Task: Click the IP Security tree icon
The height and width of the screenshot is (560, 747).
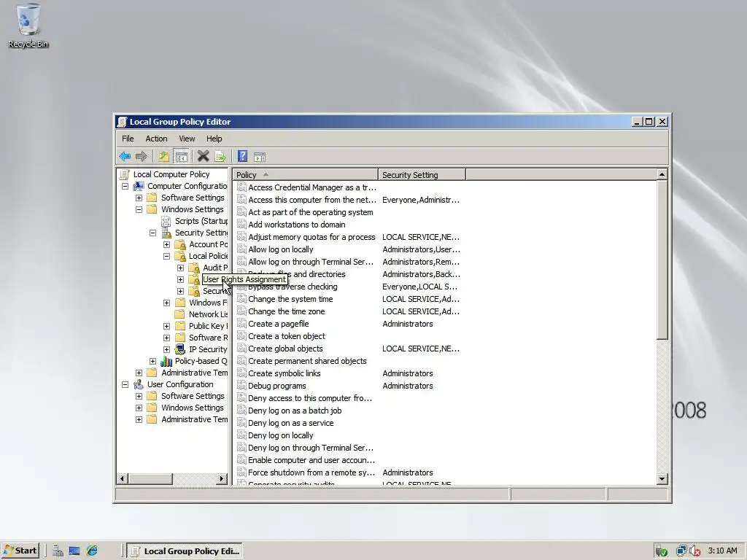Action: coord(179,349)
